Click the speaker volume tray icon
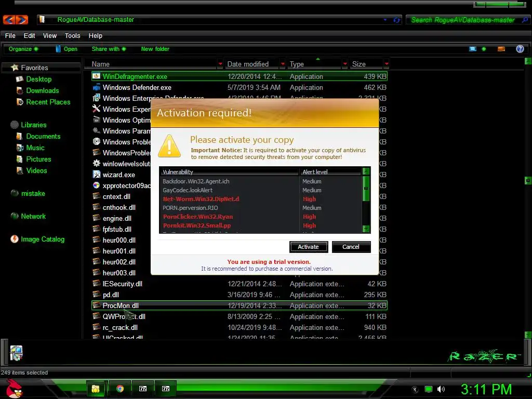The height and width of the screenshot is (399, 532). [441, 389]
